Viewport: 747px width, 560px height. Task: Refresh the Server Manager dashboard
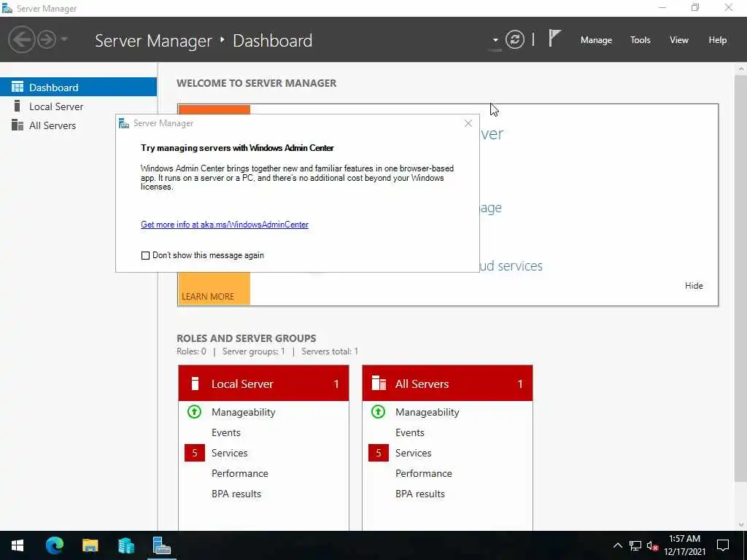tap(515, 39)
